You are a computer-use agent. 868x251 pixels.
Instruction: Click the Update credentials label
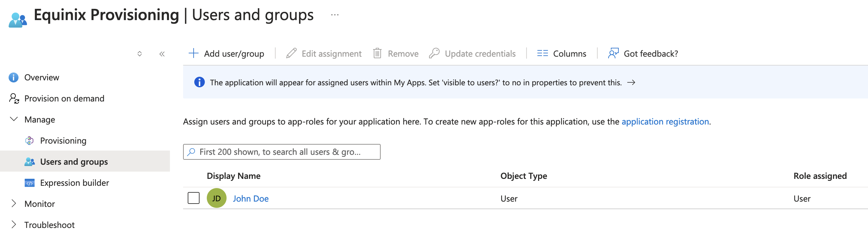[480, 54]
